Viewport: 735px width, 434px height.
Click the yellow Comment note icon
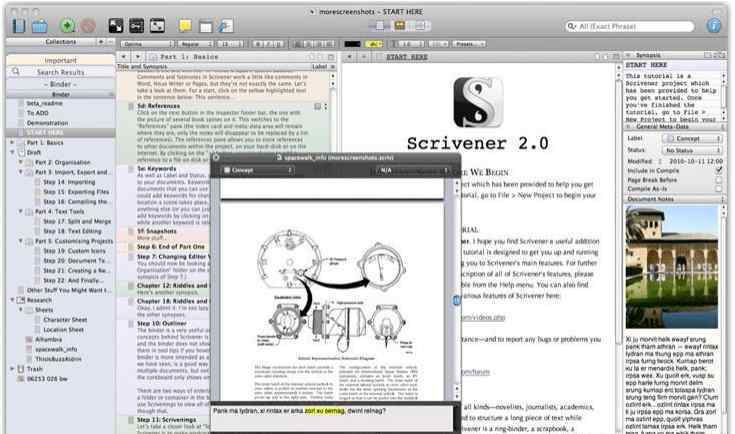[x=185, y=25]
